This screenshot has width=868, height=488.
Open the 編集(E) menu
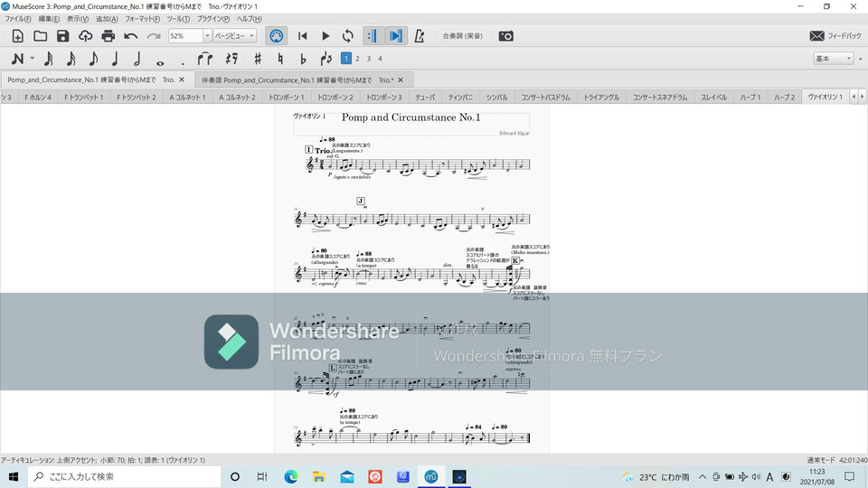point(49,19)
